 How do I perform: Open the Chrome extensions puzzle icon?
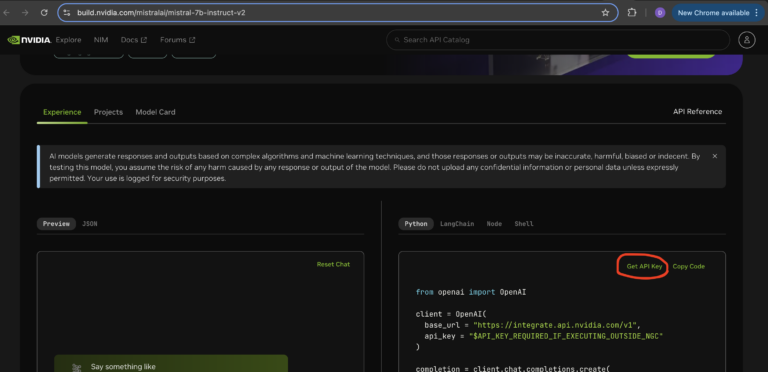tap(632, 13)
